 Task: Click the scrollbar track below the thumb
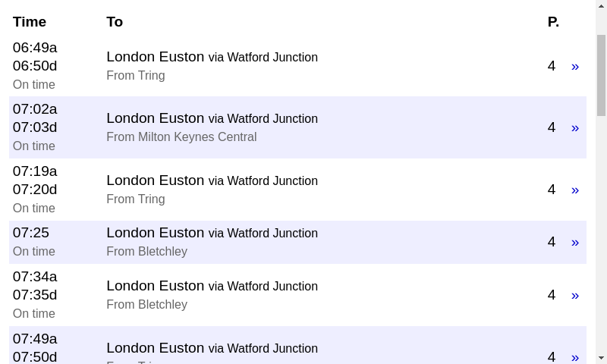[x=601, y=232]
